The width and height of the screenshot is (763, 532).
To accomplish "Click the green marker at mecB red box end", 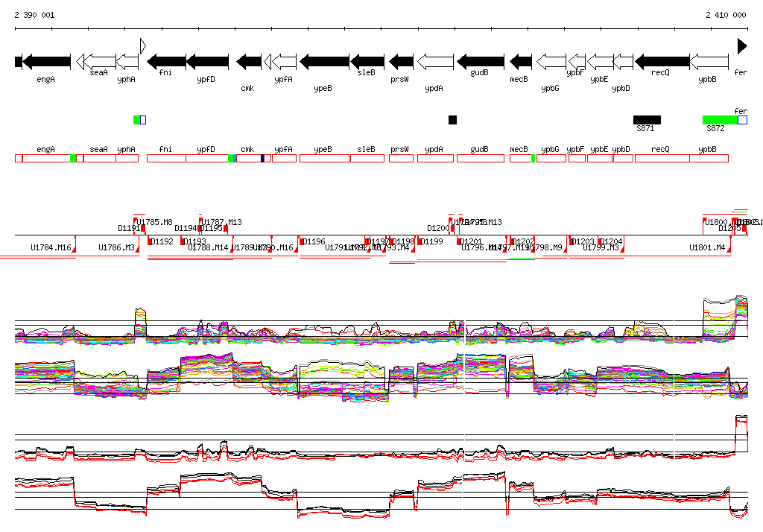I will coord(534,158).
